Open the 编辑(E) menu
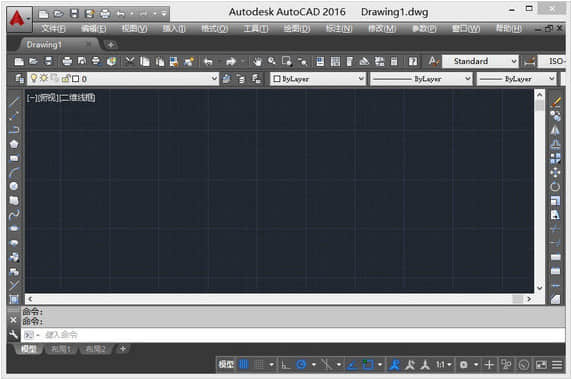Screen dimensions: 572x379 click(94, 28)
